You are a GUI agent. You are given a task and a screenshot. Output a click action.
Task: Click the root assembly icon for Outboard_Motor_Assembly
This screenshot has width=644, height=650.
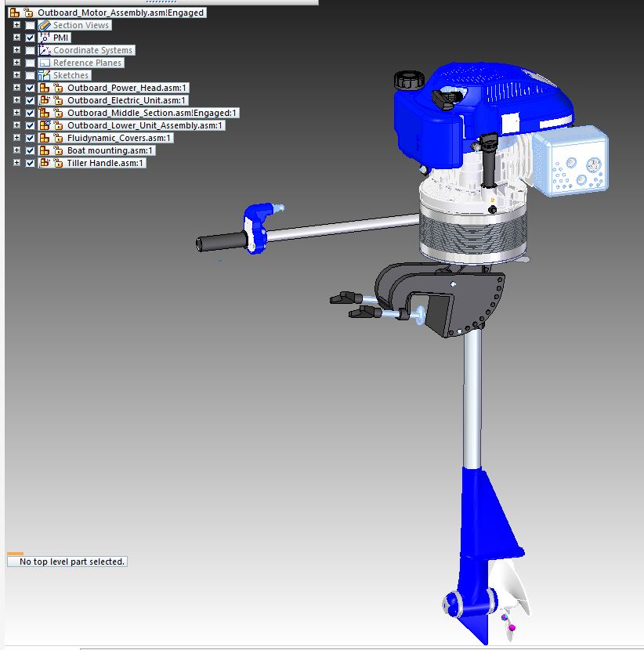pyautogui.click(x=14, y=13)
